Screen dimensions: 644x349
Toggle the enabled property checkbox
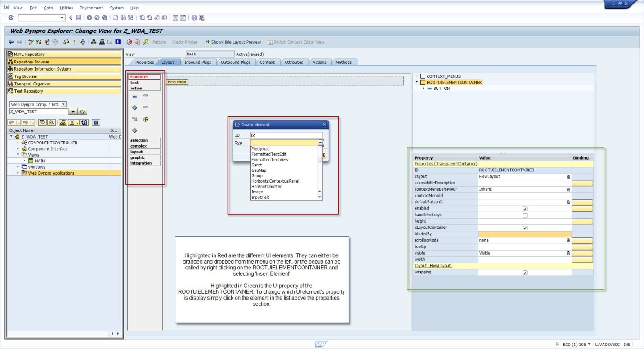[525, 209]
